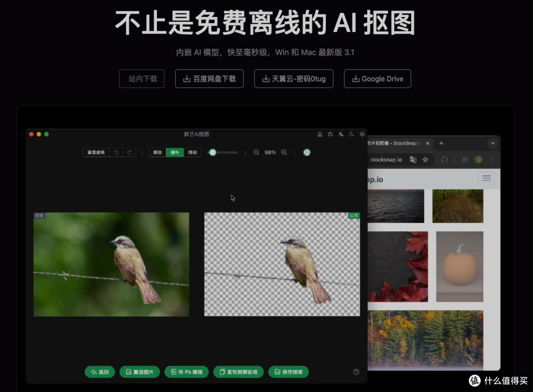533x392 pixels.
Task: Click the 重选图片 reselect image button
Action: click(x=140, y=372)
